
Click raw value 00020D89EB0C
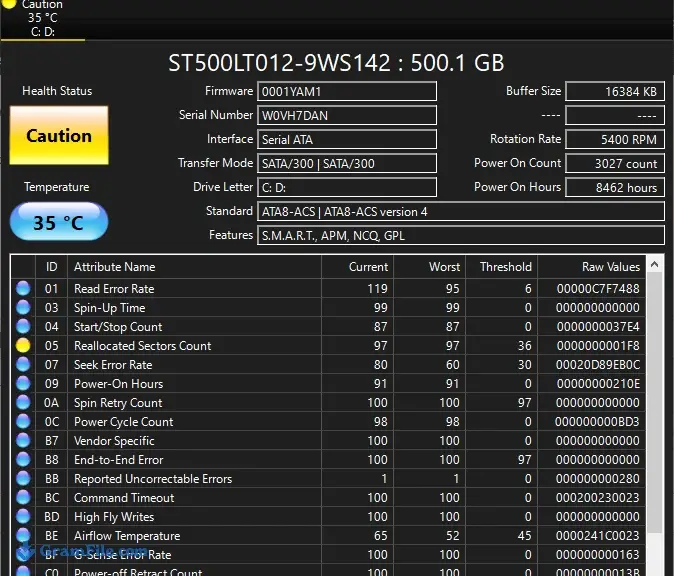click(597, 365)
